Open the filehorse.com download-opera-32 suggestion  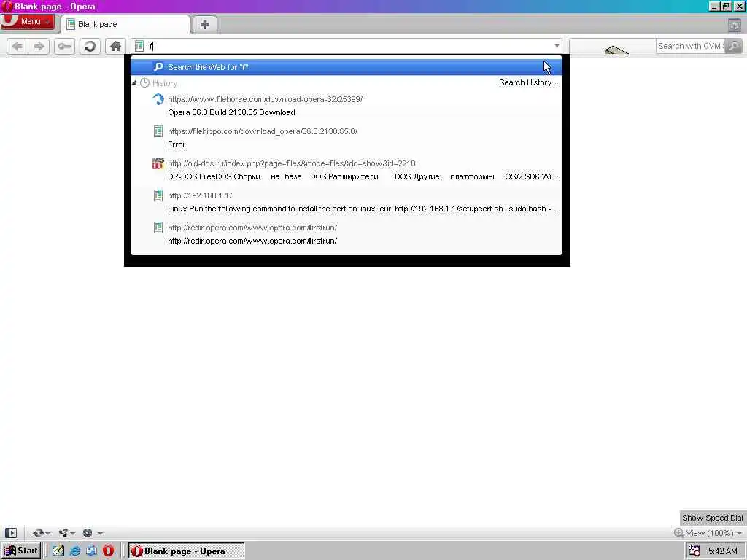[347, 106]
